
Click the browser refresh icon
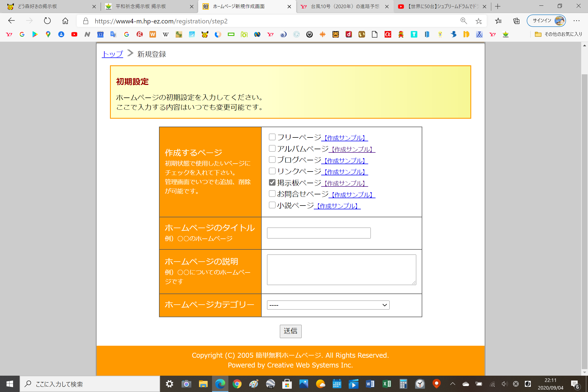pyautogui.click(x=47, y=21)
